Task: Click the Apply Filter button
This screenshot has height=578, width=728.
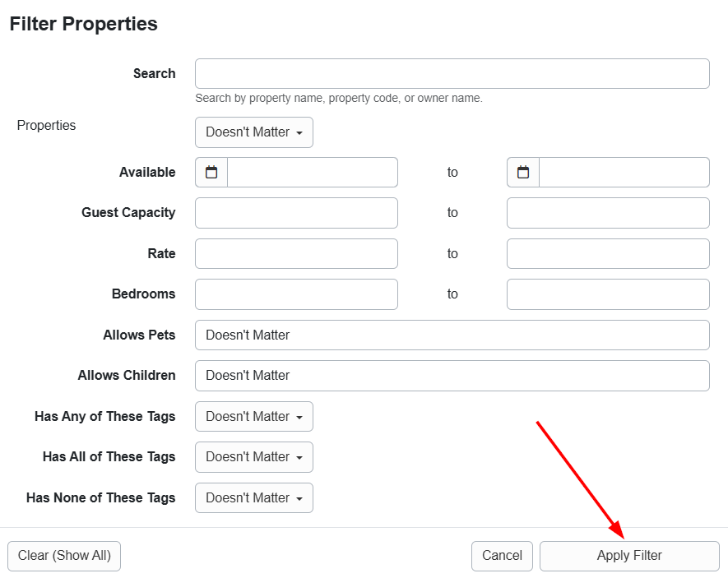Action: [x=629, y=556]
